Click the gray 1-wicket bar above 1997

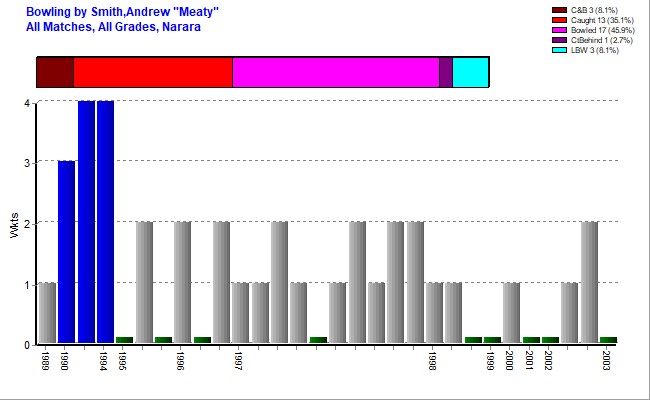(240, 313)
